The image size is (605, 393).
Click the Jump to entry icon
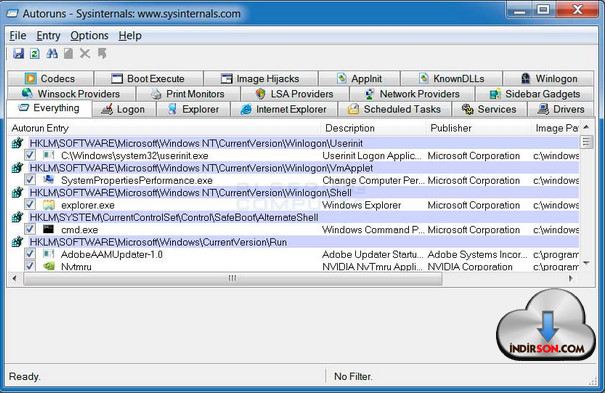click(102, 54)
